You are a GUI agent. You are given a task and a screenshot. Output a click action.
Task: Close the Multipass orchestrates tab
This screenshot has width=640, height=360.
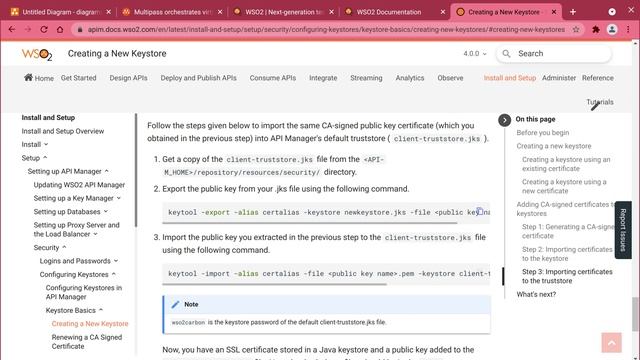pos(220,12)
